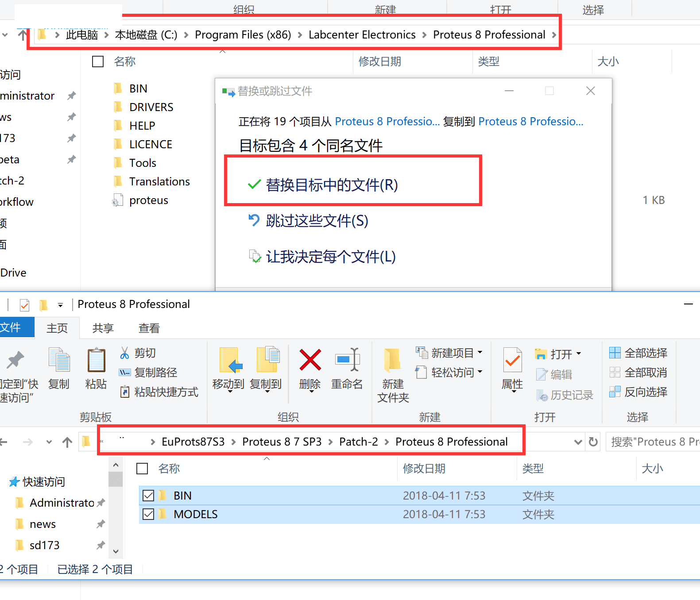Image resolution: width=700 pixels, height=600 pixels.
Task: Switch to Share (共享) ribbon tab
Action: pos(103,328)
